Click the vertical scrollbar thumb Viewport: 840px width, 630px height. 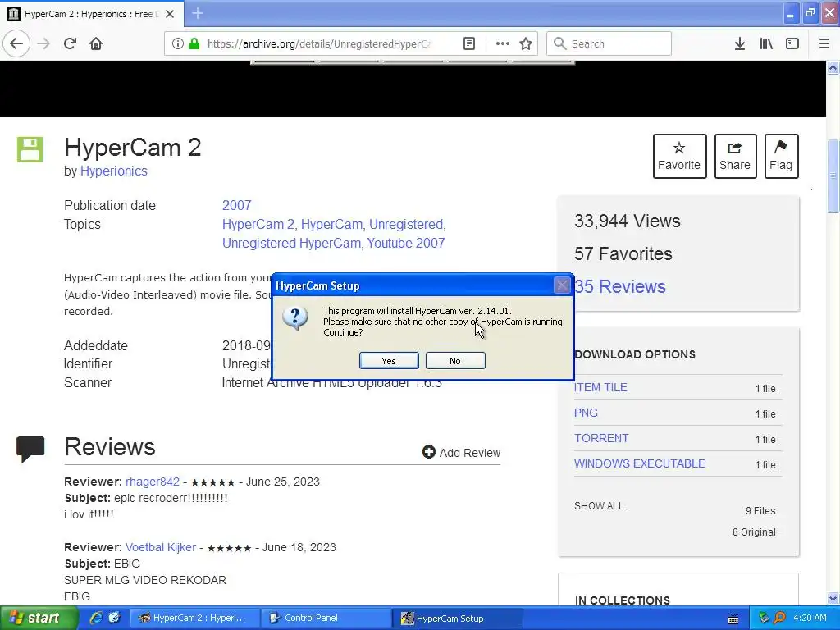(833, 176)
